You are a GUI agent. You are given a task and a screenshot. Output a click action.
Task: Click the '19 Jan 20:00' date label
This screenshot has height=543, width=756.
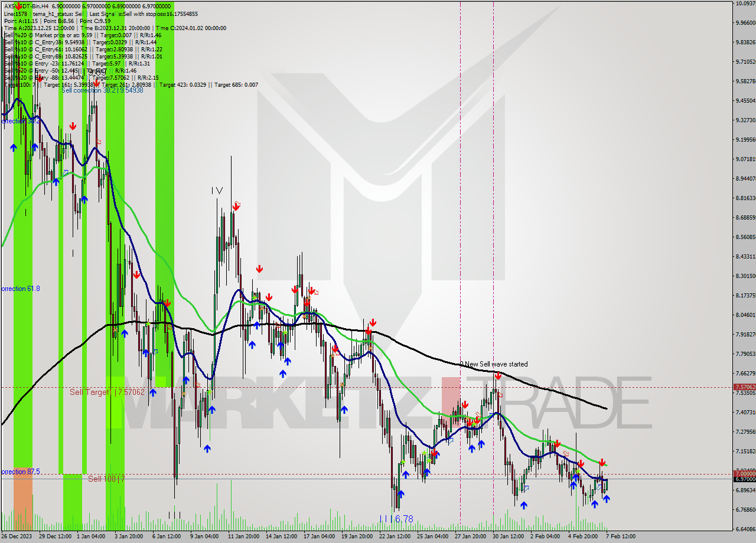[357, 537]
